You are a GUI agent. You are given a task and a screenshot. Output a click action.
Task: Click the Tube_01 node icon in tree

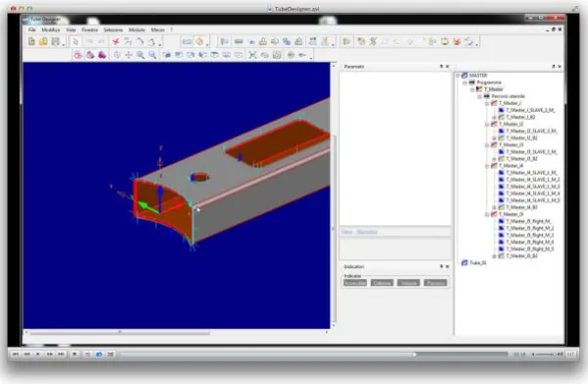pos(464,262)
